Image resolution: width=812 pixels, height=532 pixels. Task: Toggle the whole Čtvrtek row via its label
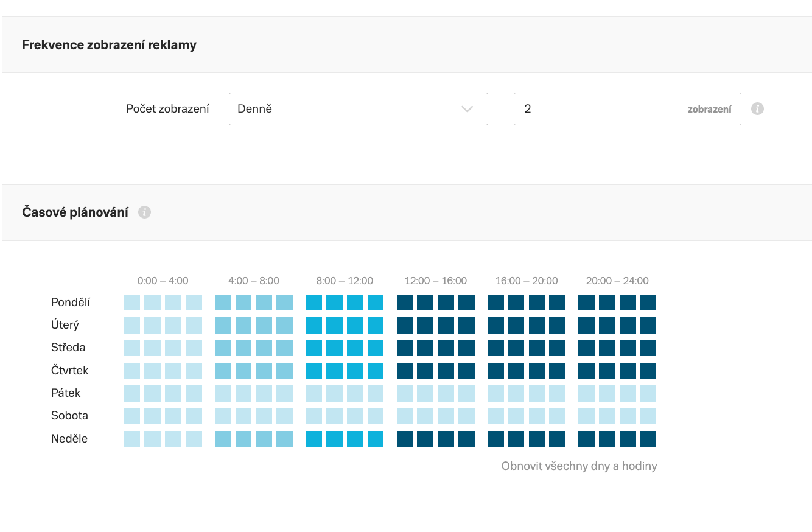tap(70, 371)
